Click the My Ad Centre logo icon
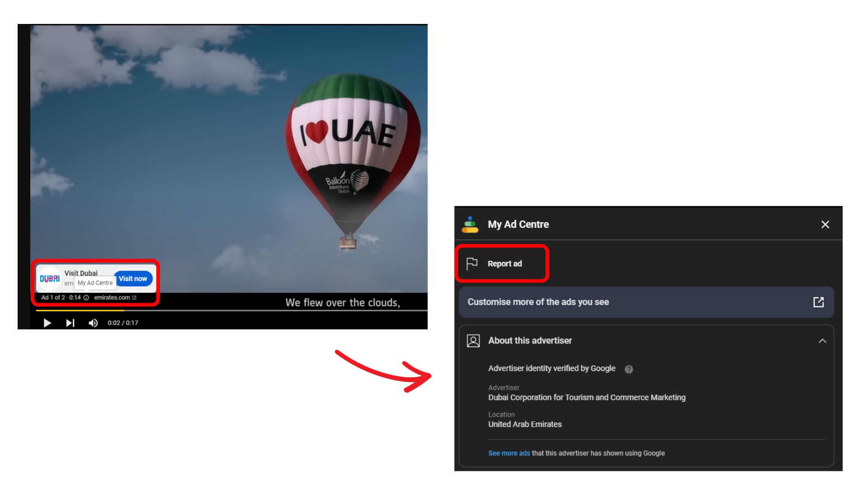This screenshot has width=868, height=488. 470,225
